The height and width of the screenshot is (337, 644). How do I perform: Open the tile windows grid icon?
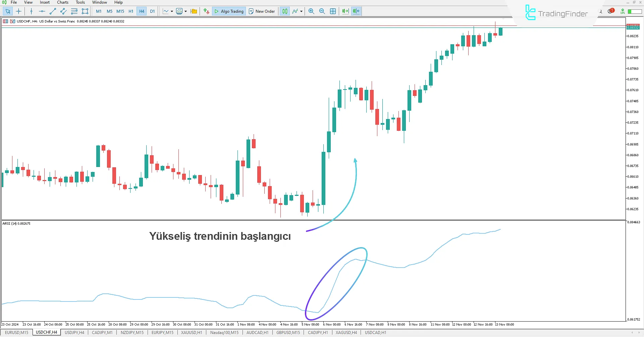[x=333, y=11]
